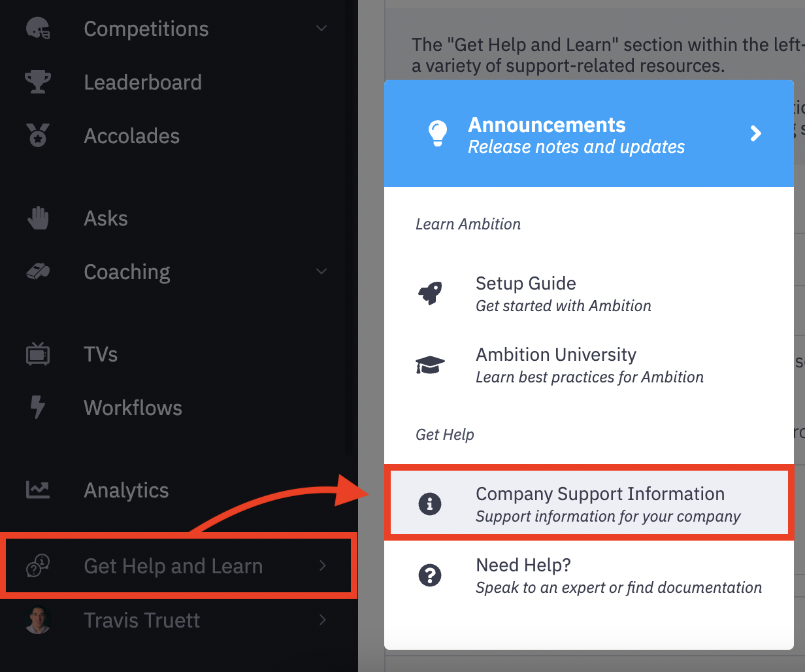Screen dimensions: 805x672
Task: Click the Coaching whistle icon
Action: (x=38, y=271)
